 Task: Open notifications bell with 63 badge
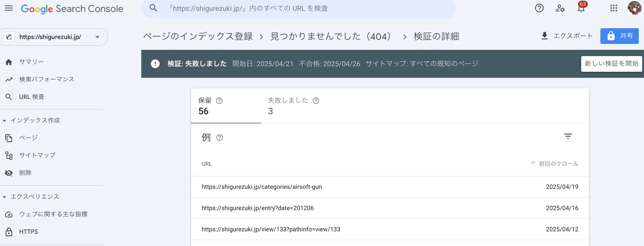click(581, 8)
